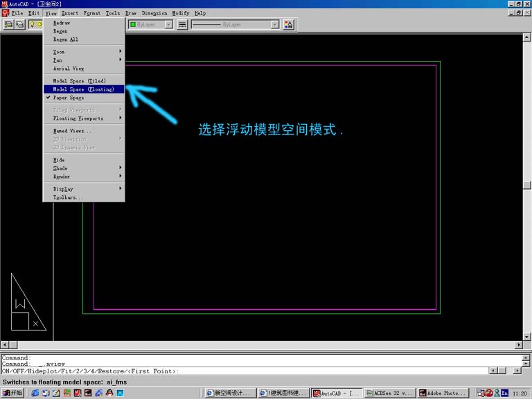Expand the Shade submenu
The height and width of the screenshot is (399, 532).
click(x=84, y=168)
